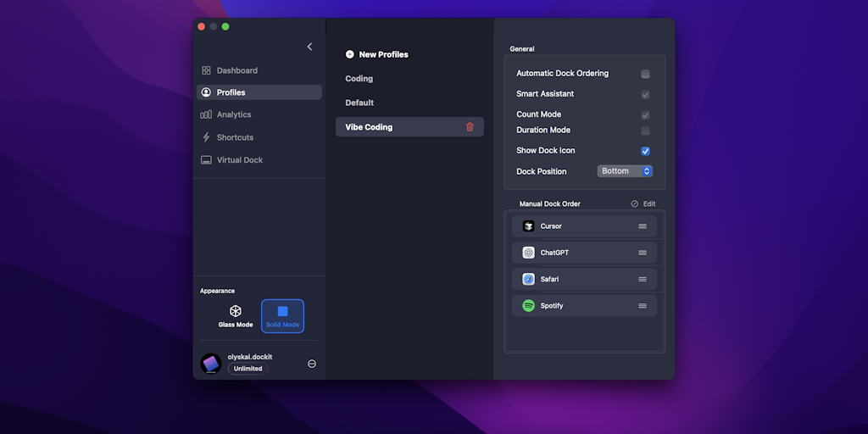Click the Spotify app icon
Screen dimensions: 868x434
[x=529, y=305]
